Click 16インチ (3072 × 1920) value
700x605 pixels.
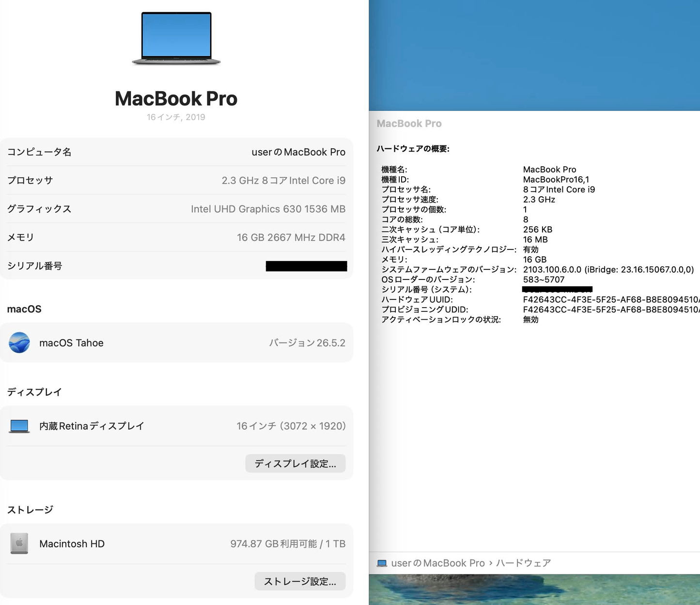pos(291,426)
